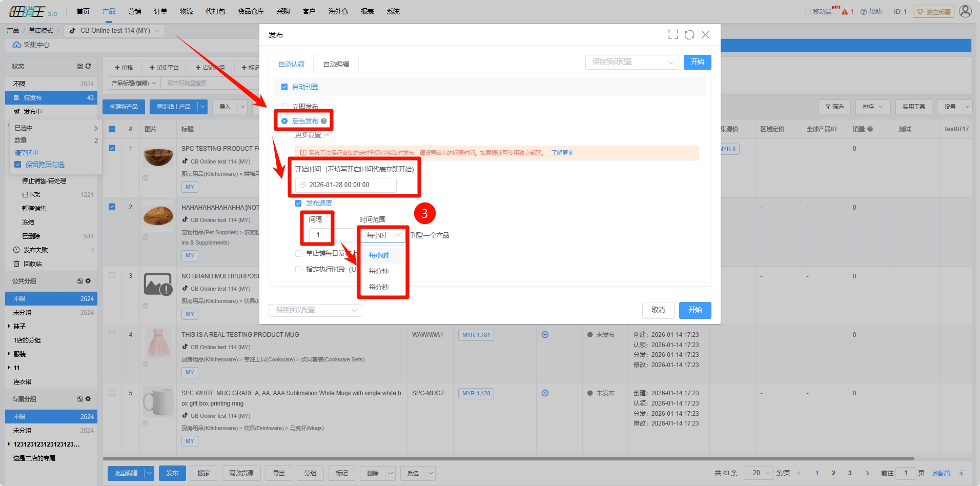Switch to the 自动编辑 tab
The width and height of the screenshot is (980, 486).
pos(336,64)
